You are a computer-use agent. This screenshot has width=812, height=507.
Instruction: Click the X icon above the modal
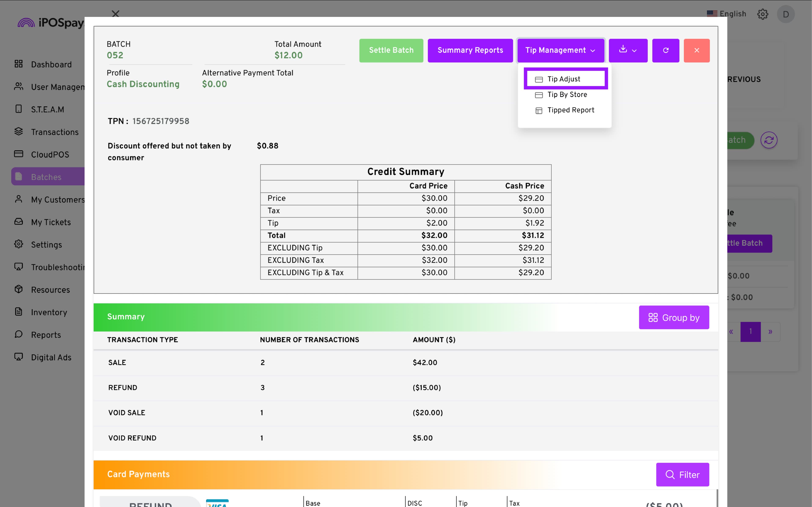pyautogui.click(x=115, y=14)
